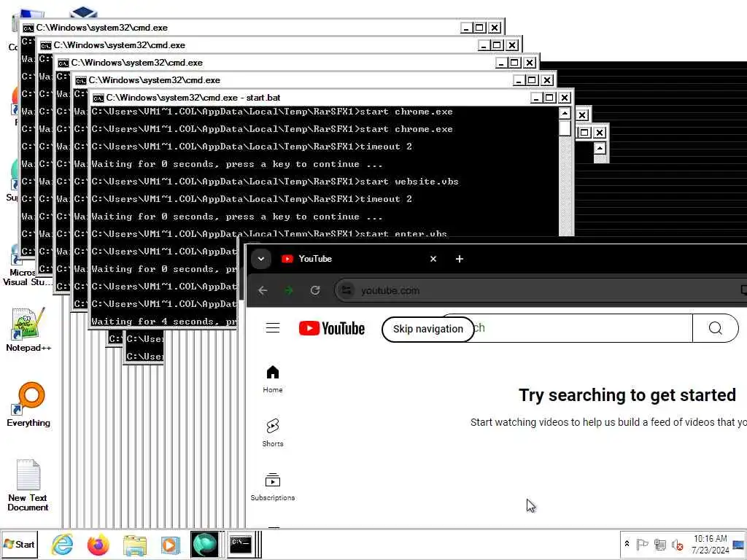Click the YouTube search field
747x560 pixels.
coord(581,328)
